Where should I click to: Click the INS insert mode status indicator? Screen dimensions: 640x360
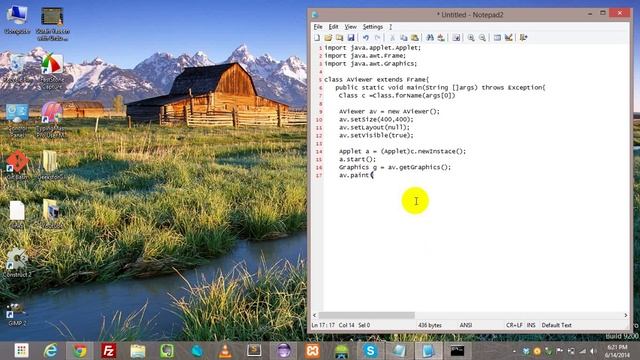click(531, 325)
